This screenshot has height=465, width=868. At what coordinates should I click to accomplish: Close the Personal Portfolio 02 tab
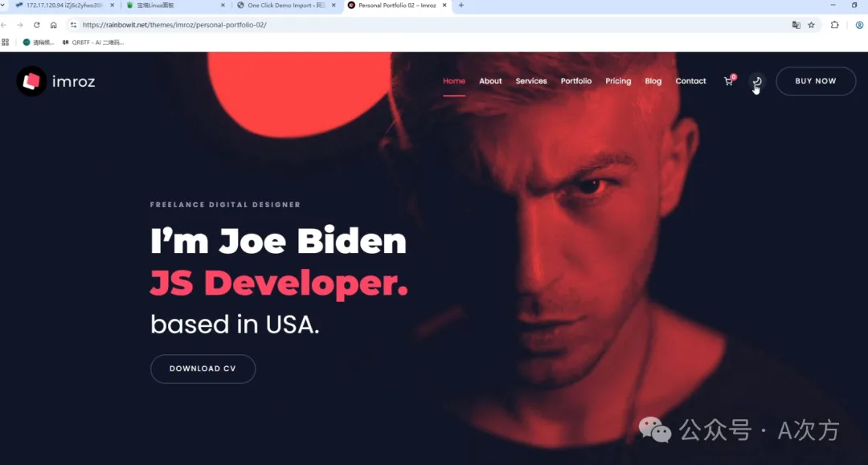point(444,6)
